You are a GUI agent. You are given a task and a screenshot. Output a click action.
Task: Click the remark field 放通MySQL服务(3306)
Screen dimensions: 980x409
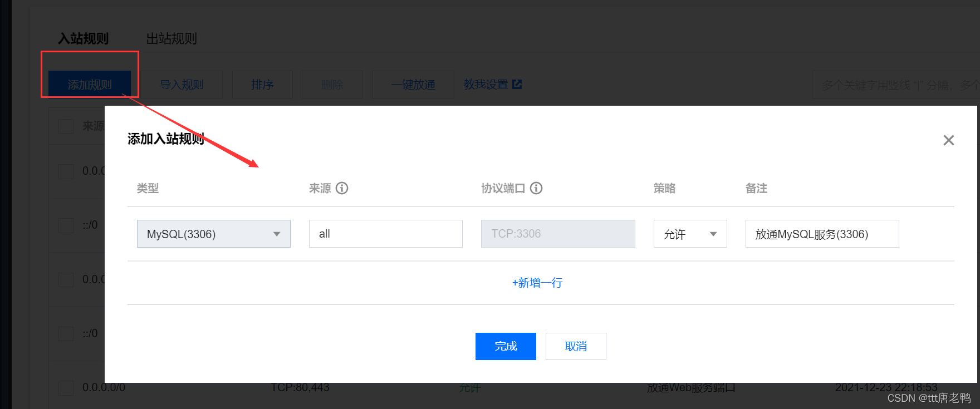click(822, 234)
